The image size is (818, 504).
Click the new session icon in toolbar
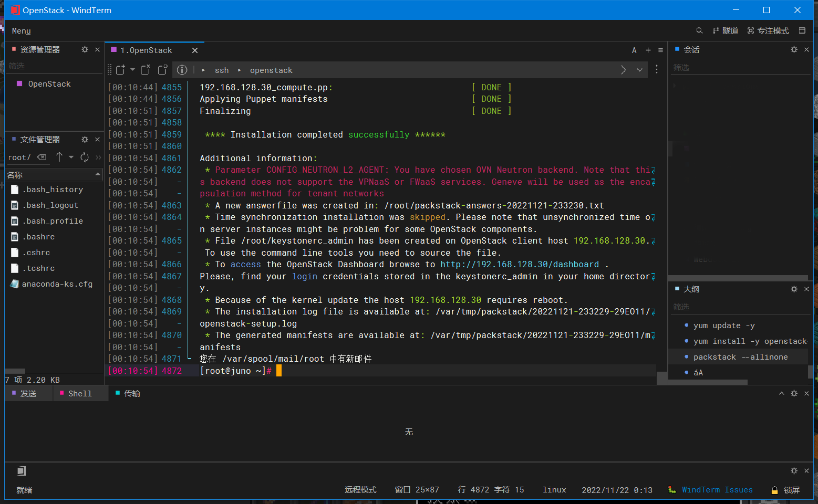tap(121, 70)
